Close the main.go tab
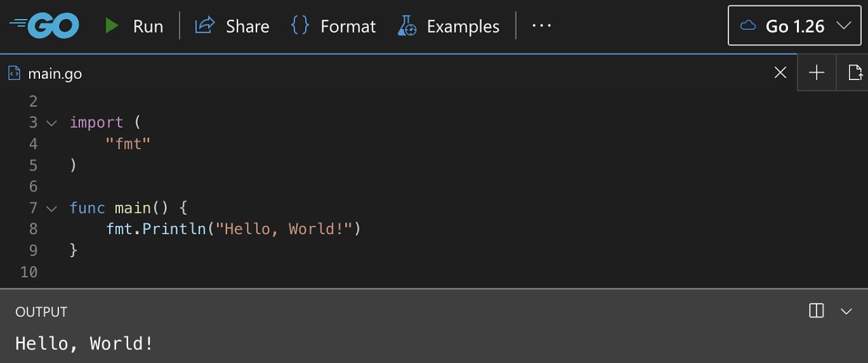 [x=781, y=73]
